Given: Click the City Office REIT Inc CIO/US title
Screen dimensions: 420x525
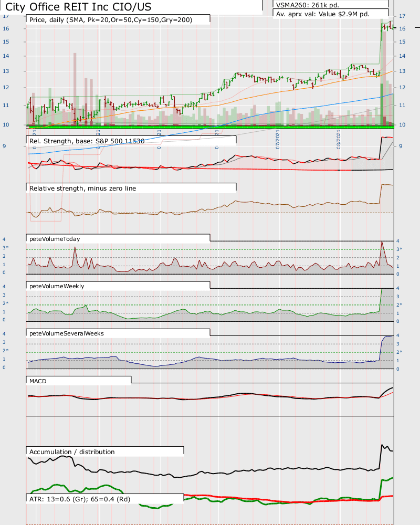Looking at the screenshot, I should (78, 7).
